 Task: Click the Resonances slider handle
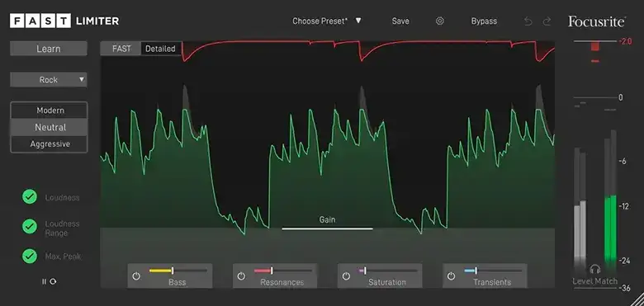[272, 271]
